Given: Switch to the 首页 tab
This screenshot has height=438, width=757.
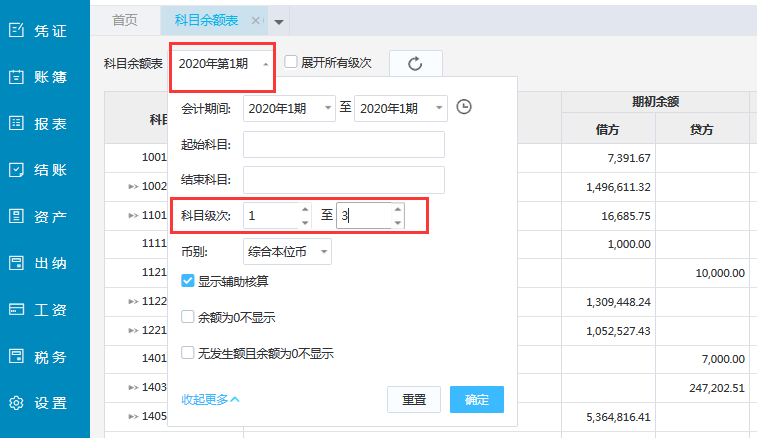Looking at the screenshot, I should (125, 20).
